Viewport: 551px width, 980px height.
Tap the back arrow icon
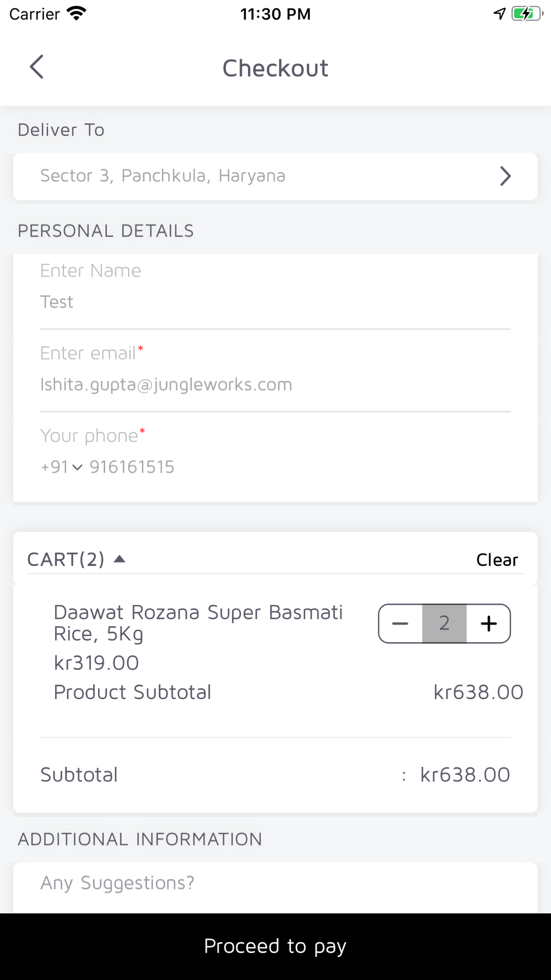click(x=36, y=67)
